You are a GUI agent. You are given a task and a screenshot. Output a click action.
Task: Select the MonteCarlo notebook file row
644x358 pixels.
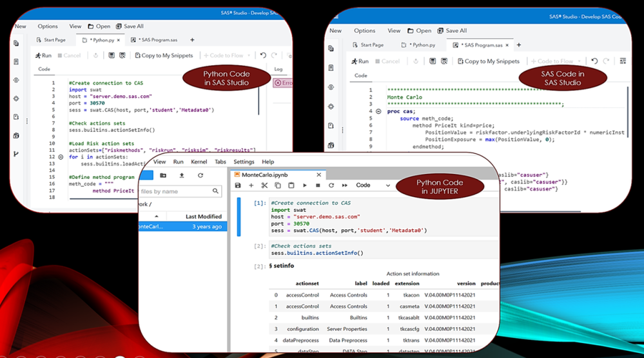pos(183,227)
